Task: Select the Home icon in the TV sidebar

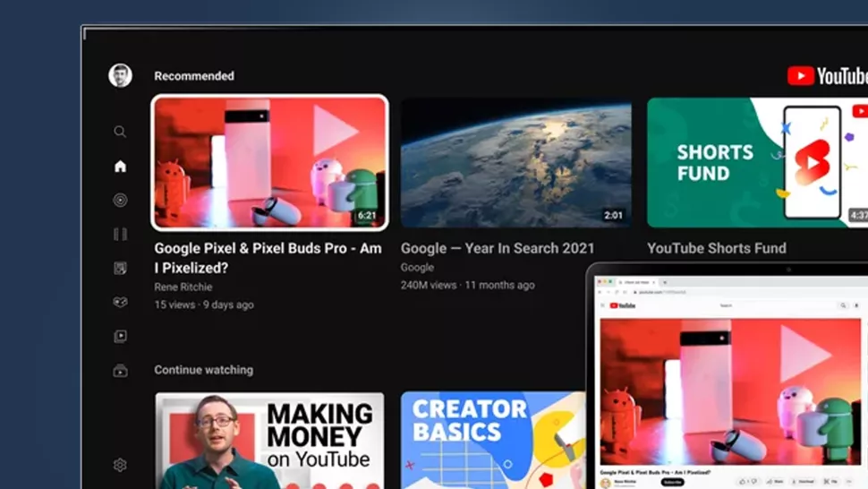Action: tap(120, 167)
